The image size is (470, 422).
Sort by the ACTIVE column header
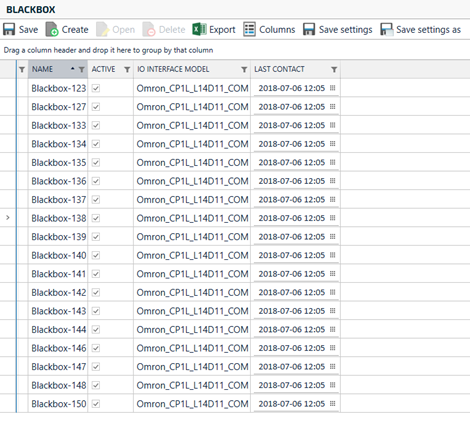click(103, 69)
